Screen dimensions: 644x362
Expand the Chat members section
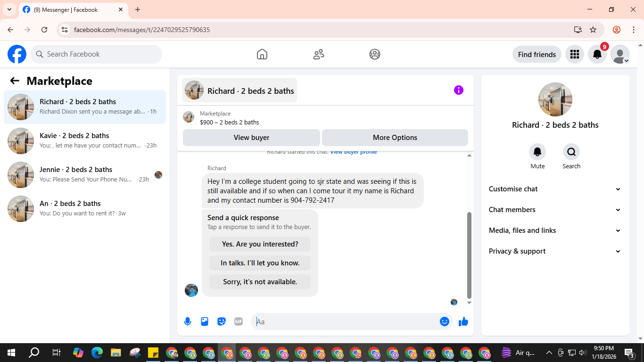click(x=555, y=210)
